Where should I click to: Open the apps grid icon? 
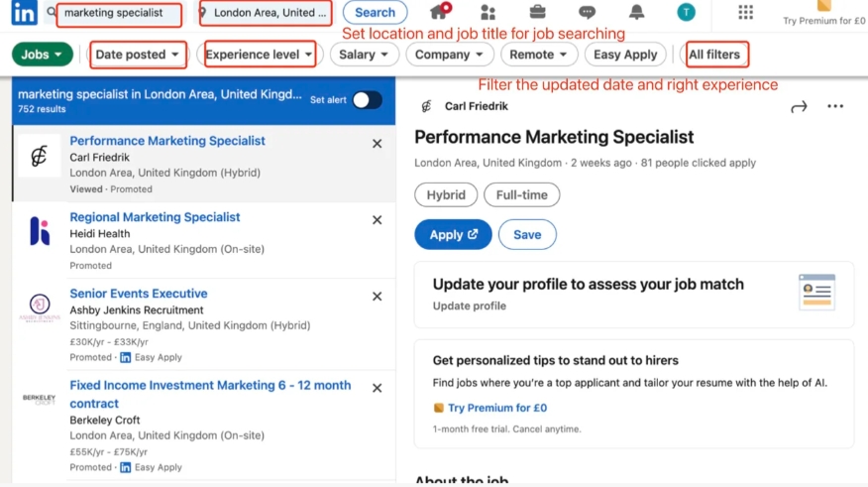(745, 12)
